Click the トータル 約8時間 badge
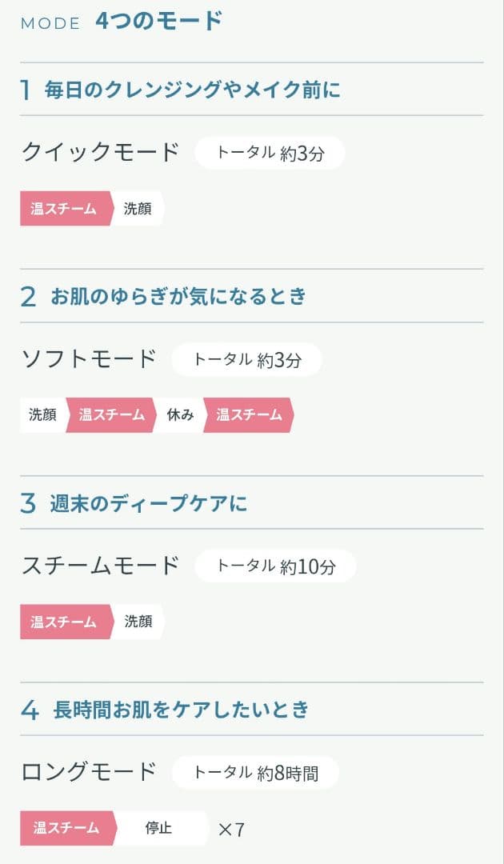Screen dimensions: 504x864 coord(256,773)
